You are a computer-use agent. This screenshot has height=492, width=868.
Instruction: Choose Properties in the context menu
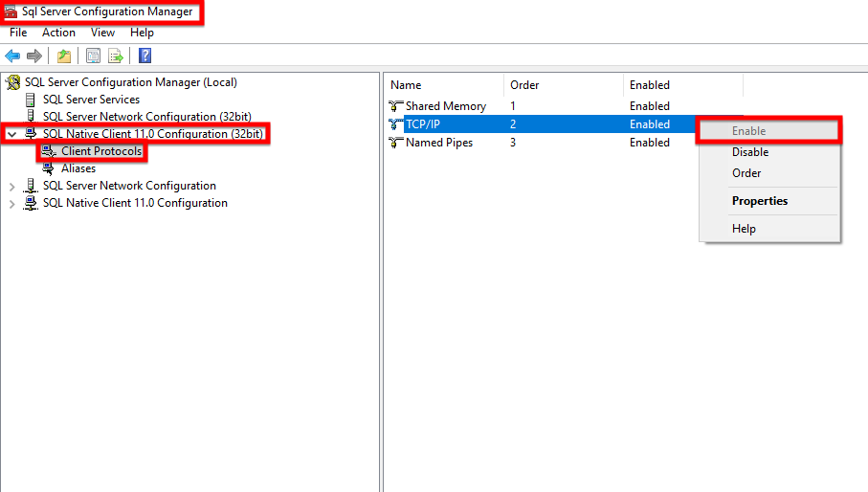[x=760, y=201]
